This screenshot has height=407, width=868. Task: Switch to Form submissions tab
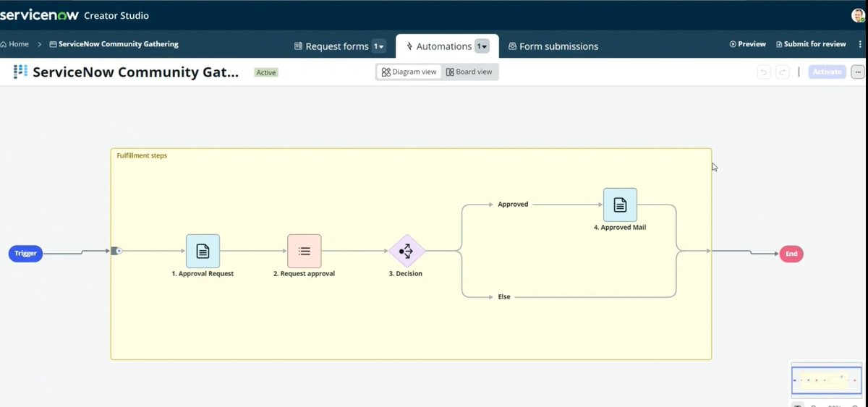tap(553, 46)
